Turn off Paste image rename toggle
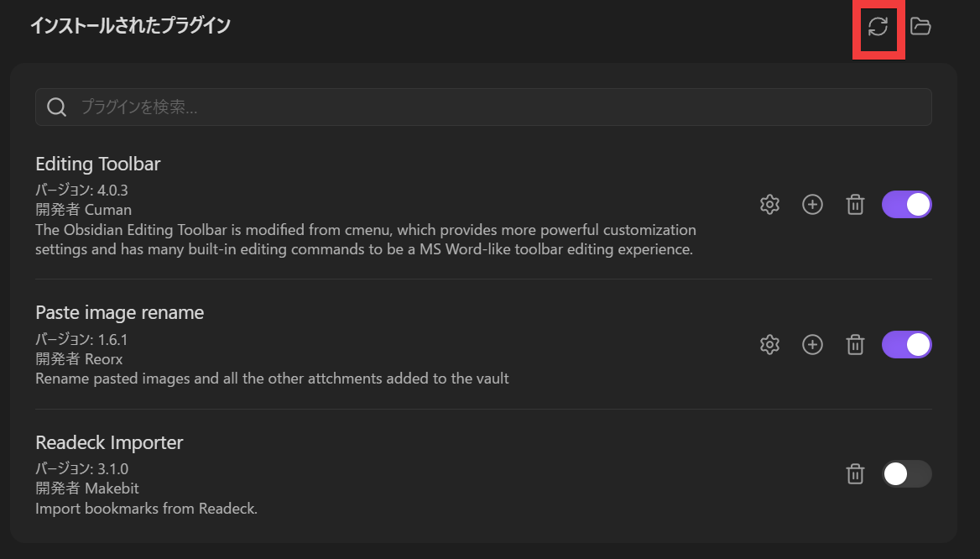The width and height of the screenshot is (980, 559). tap(906, 344)
